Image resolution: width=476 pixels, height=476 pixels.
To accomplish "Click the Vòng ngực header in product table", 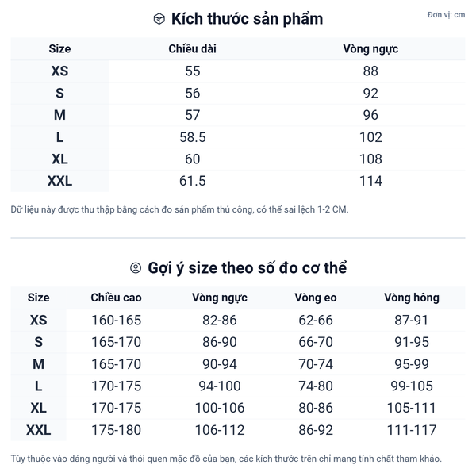I will pyautogui.click(x=370, y=49).
